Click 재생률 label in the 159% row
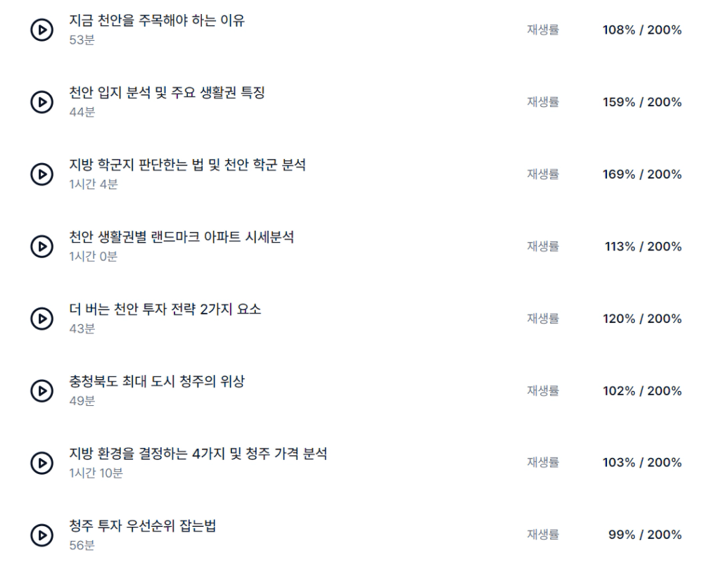 tap(543, 103)
